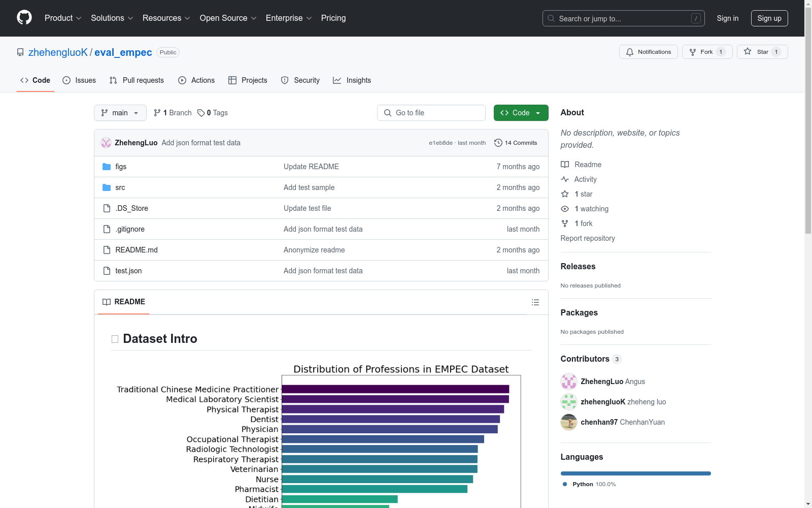Open ZhehengLuo contributor avatar
Image resolution: width=812 pixels, height=508 pixels.
point(569,382)
